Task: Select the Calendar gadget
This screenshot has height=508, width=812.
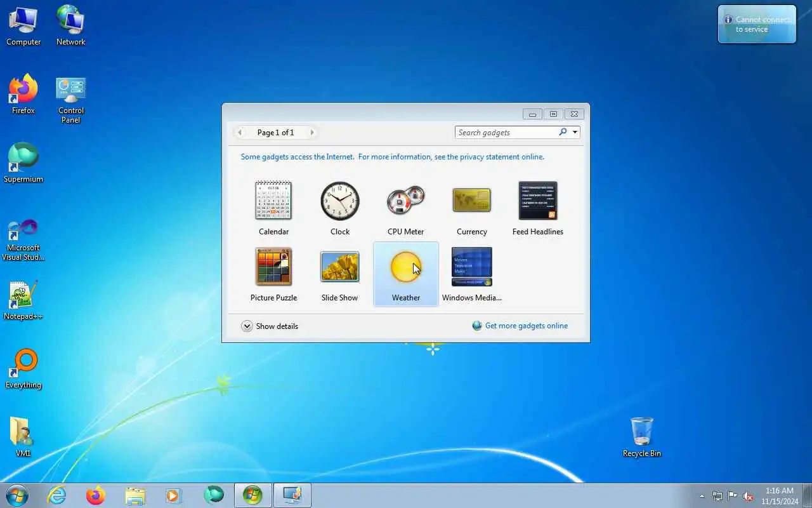Action: tap(273, 208)
